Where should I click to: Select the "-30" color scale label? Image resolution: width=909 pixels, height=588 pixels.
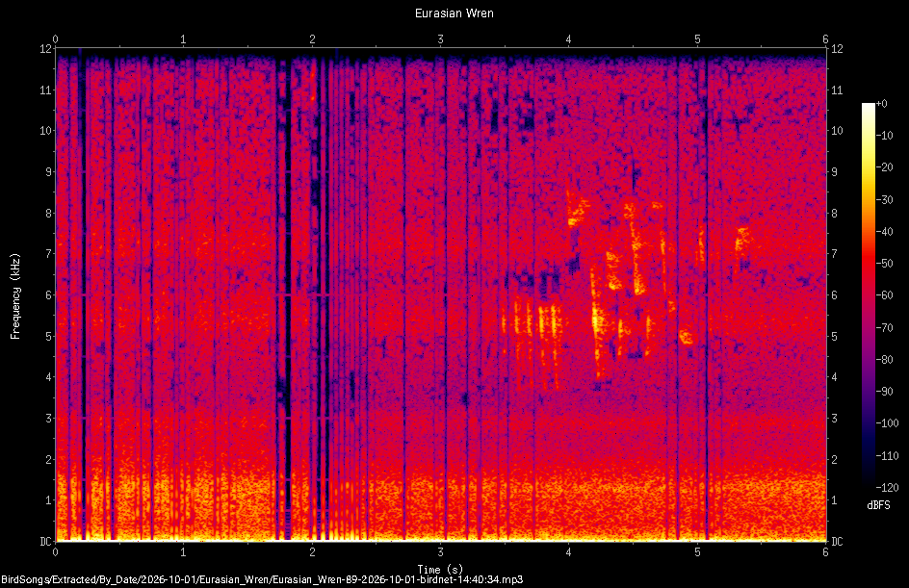[885, 200]
